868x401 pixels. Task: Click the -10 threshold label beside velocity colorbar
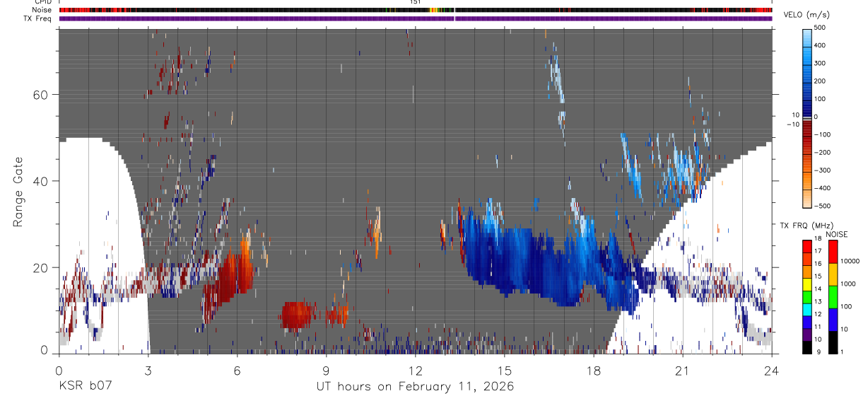click(x=794, y=124)
